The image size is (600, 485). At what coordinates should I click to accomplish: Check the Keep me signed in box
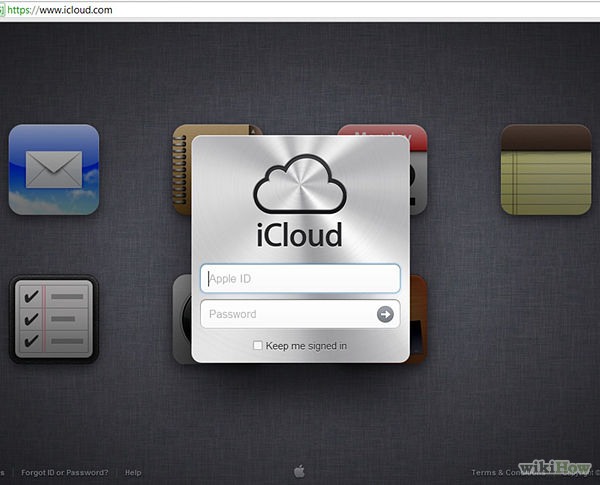coord(258,345)
